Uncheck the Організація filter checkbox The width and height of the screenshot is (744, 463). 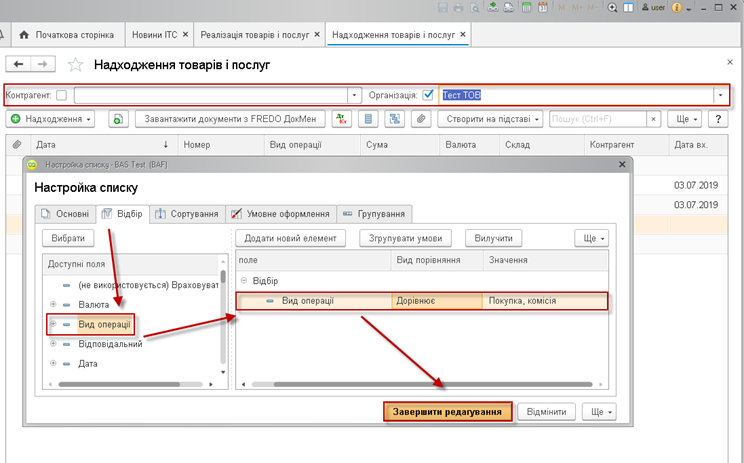pyautogui.click(x=428, y=95)
